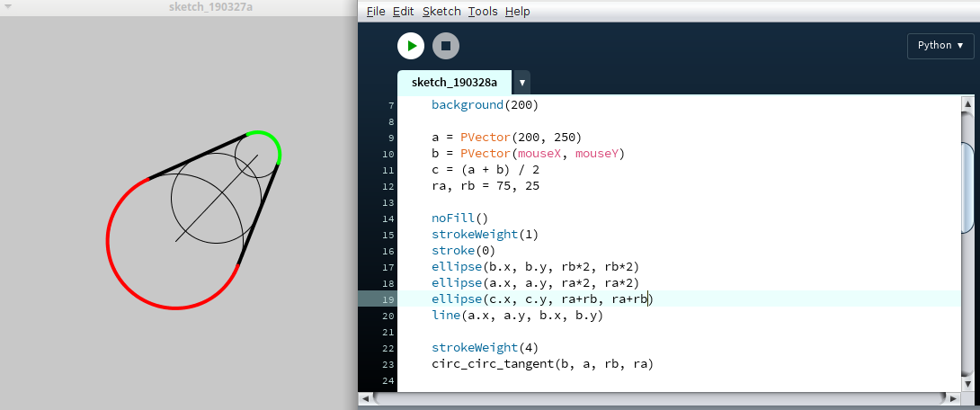Select the sketch_190328a tab
This screenshot has height=410, width=980.
[x=454, y=82]
